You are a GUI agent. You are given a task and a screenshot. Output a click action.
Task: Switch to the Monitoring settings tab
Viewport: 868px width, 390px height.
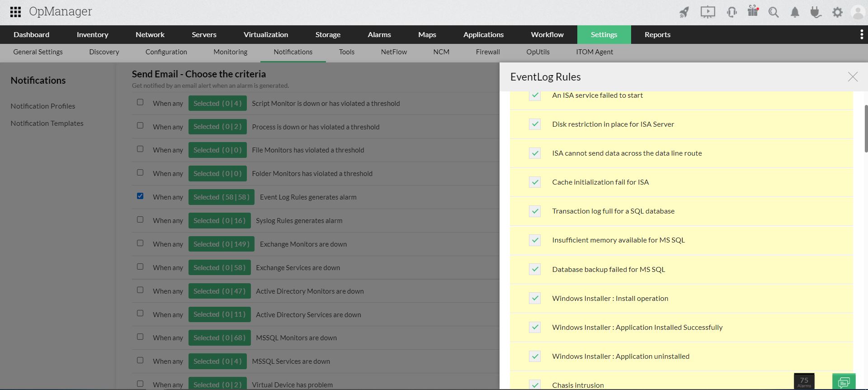[231, 52]
